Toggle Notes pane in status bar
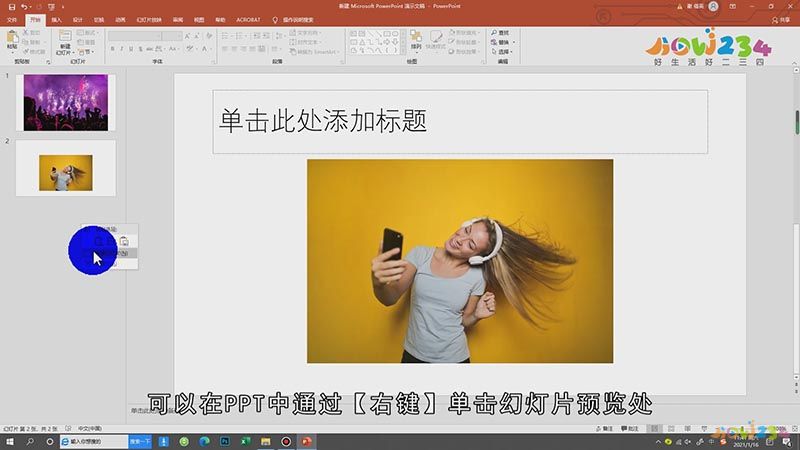 coord(605,429)
